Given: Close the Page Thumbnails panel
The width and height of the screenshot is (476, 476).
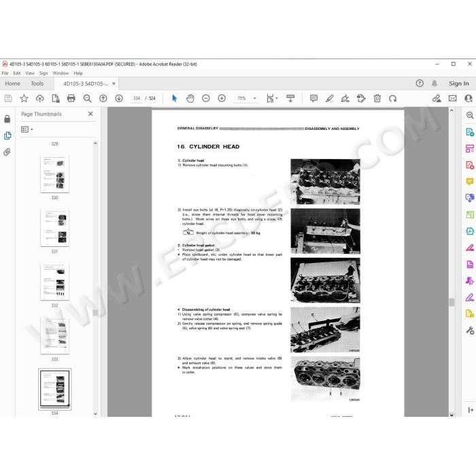Looking at the screenshot, I should tap(90, 114).
